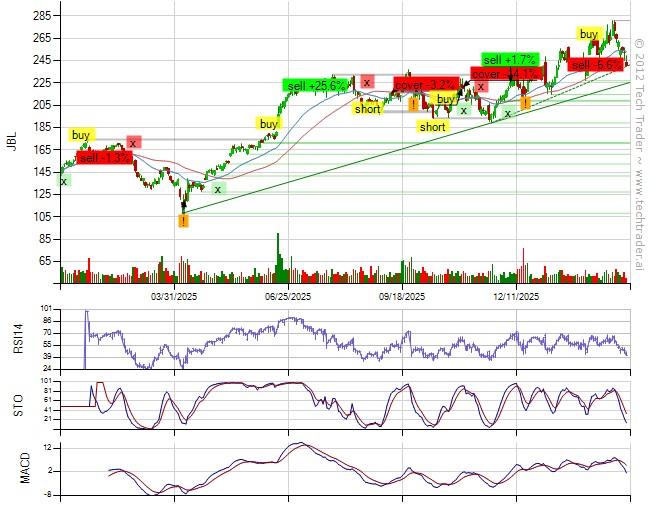This screenshot has height=514, width=657.
Task: Click the 205 price axis value
Action: click(41, 105)
